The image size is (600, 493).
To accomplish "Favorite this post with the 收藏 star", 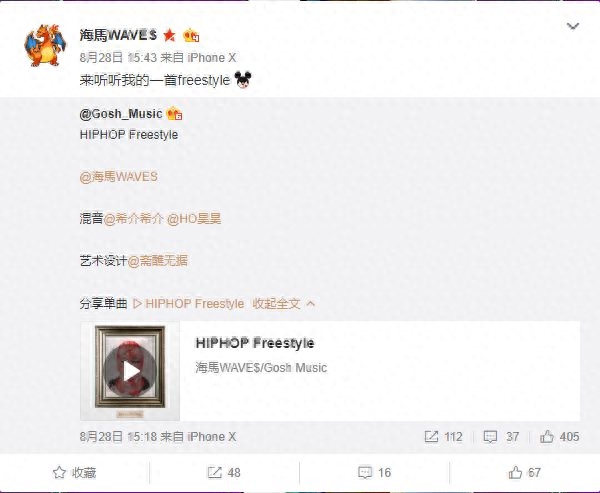I will (x=75, y=473).
